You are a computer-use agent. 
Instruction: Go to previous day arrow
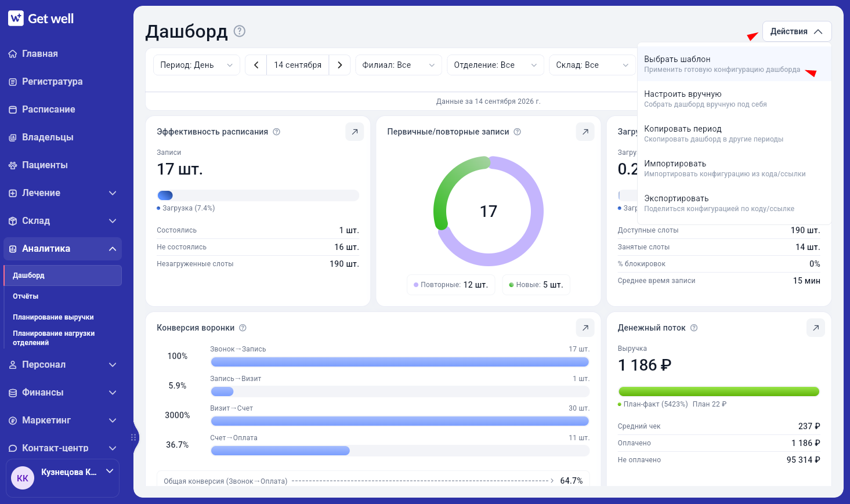click(256, 65)
